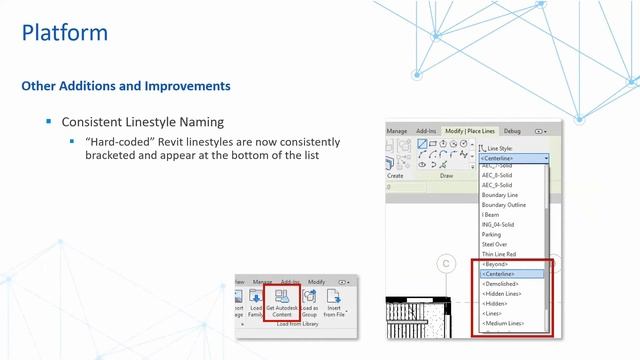The width and height of the screenshot is (640, 360).
Task: Select the Circle draw tool
Action: (463, 144)
